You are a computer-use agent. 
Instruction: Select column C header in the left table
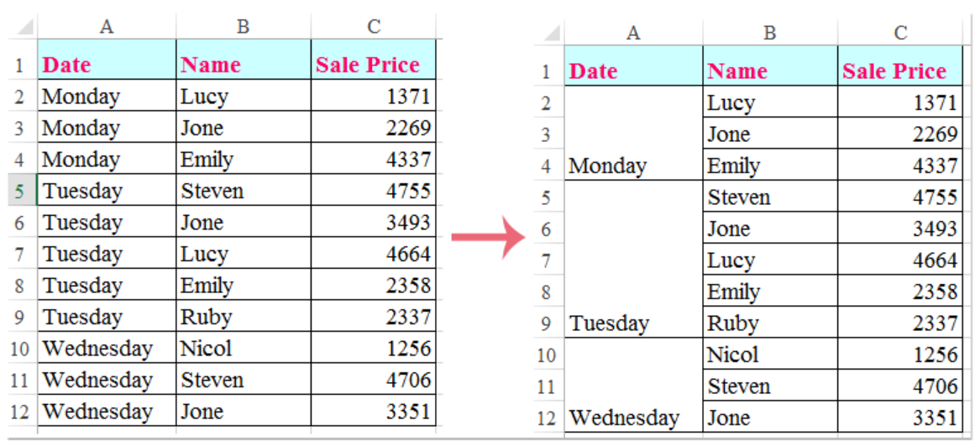tap(374, 27)
